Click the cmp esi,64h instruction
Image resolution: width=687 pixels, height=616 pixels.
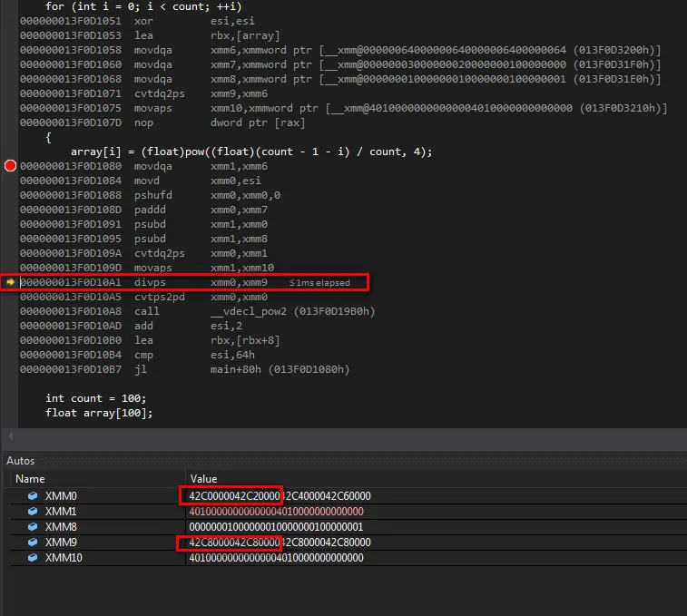(x=137, y=355)
